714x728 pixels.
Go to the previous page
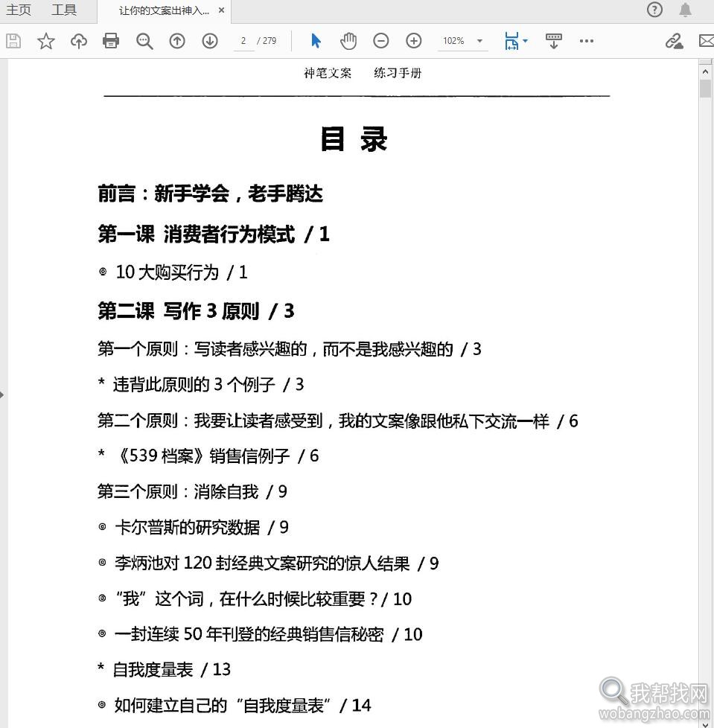tap(177, 41)
